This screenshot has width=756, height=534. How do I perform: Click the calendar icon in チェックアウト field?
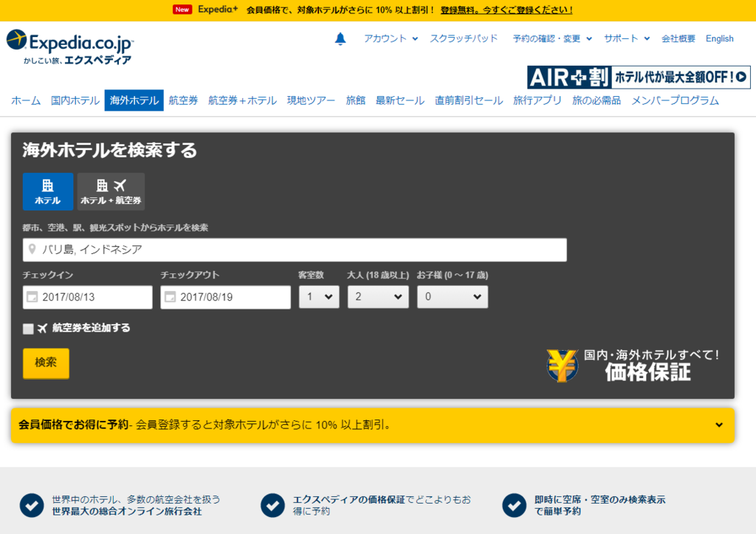click(x=171, y=297)
